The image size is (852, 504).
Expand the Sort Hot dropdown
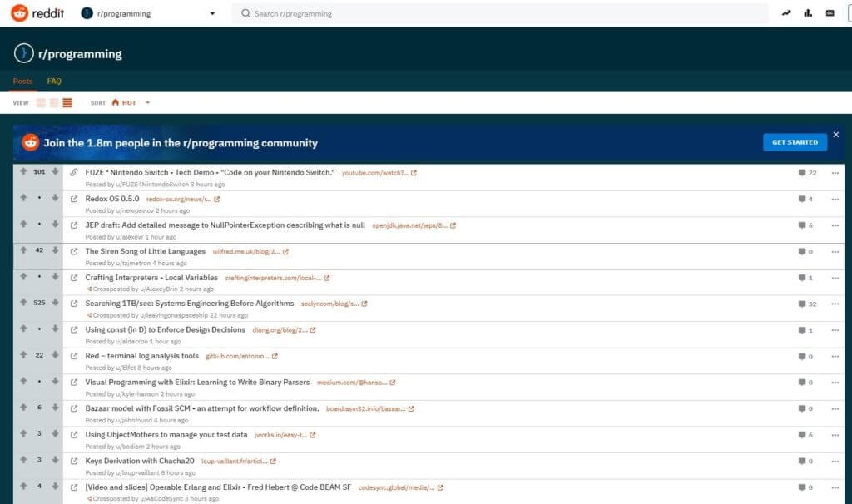[148, 102]
